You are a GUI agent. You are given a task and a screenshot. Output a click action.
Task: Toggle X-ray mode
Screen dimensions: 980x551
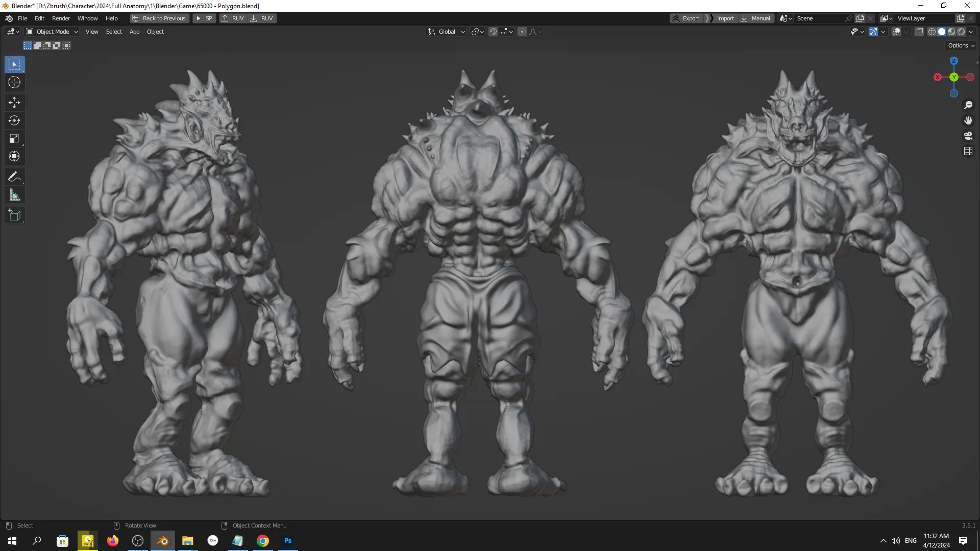[x=919, y=32]
